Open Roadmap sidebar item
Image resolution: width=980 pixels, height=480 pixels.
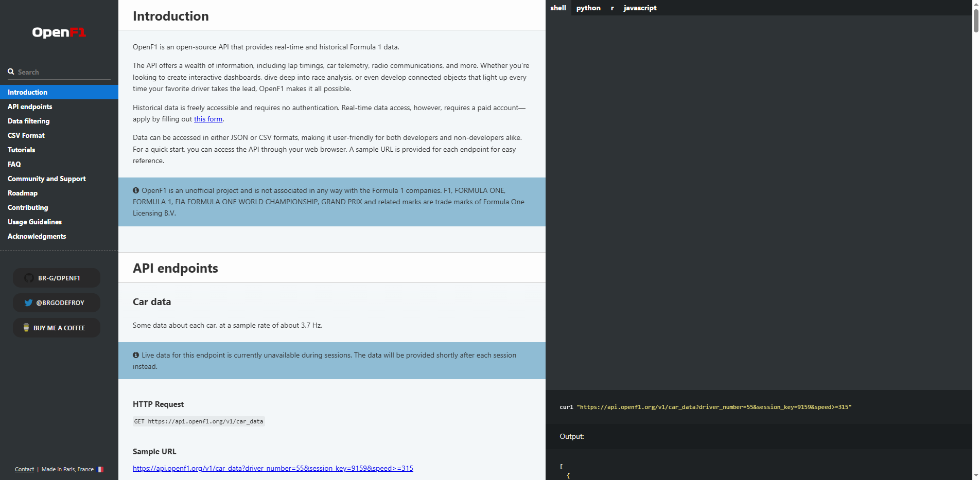tap(59, 193)
